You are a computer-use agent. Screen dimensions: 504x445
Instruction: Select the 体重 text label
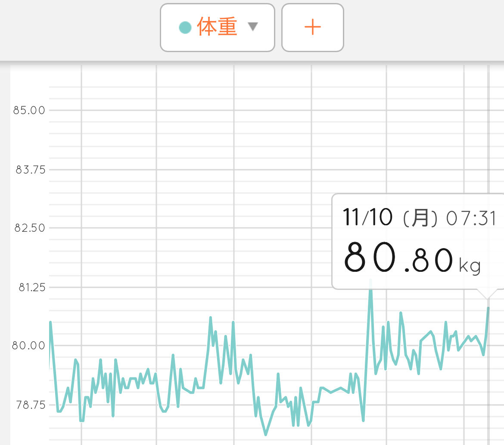point(217,27)
